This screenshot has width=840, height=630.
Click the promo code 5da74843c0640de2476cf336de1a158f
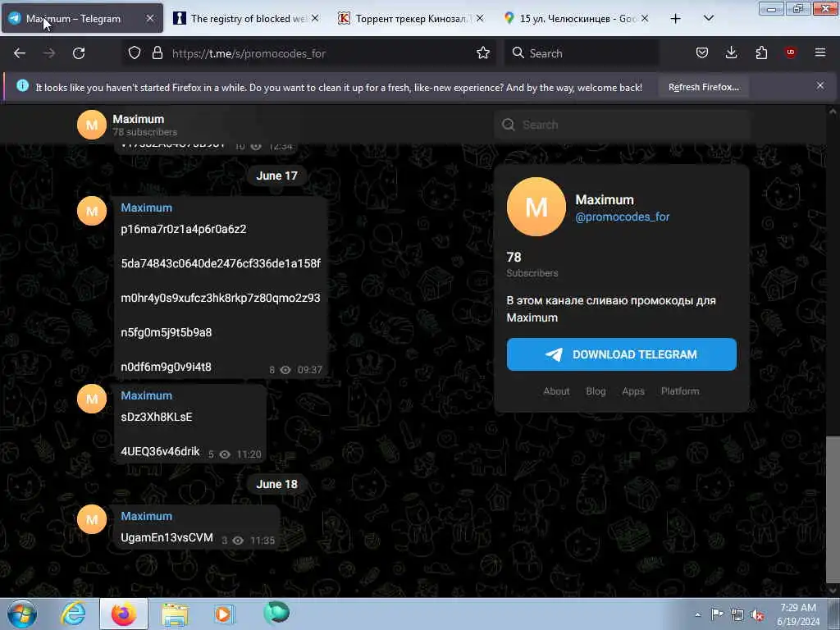point(221,263)
